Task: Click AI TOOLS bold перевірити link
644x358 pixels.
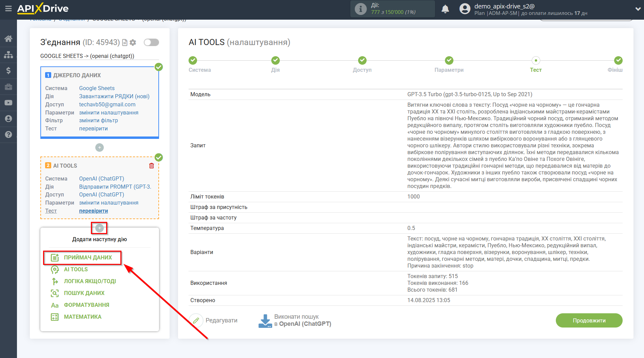Action: (93, 211)
